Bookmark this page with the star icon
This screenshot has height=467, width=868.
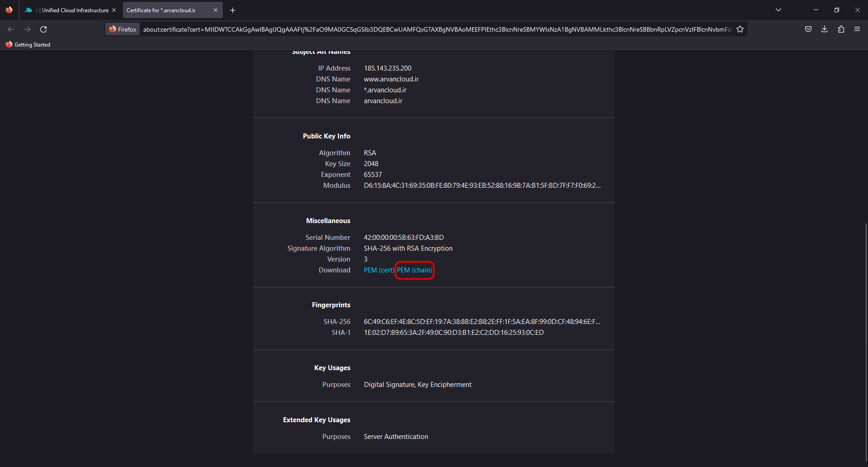pos(740,29)
